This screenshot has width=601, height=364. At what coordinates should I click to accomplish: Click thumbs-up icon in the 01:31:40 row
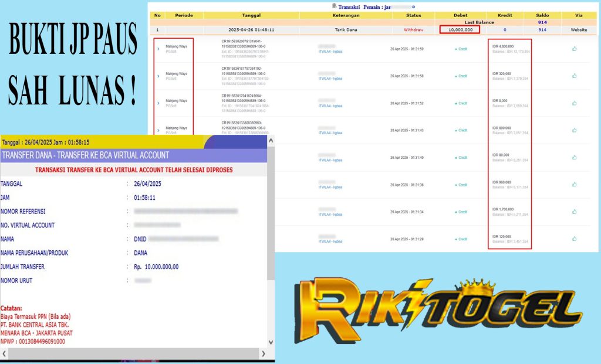(574, 157)
